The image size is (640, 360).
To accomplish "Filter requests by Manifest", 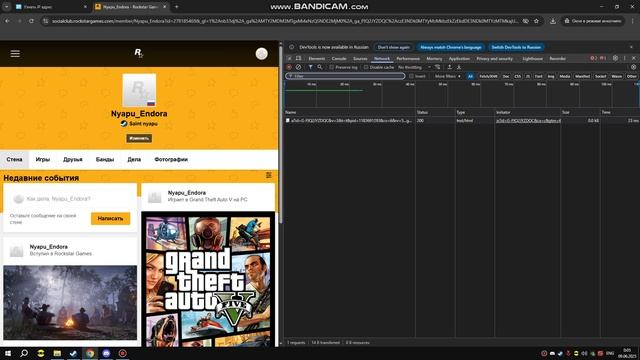I will pyautogui.click(x=582, y=76).
